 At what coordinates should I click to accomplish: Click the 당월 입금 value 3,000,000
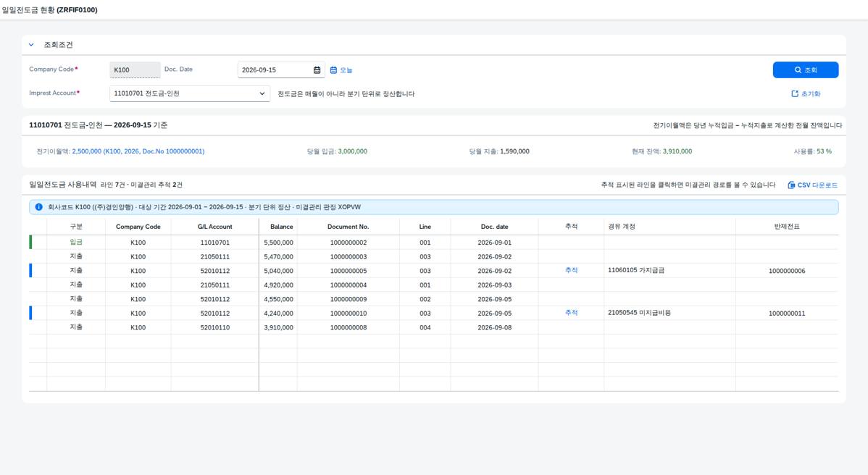pyautogui.click(x=353, y=151)
